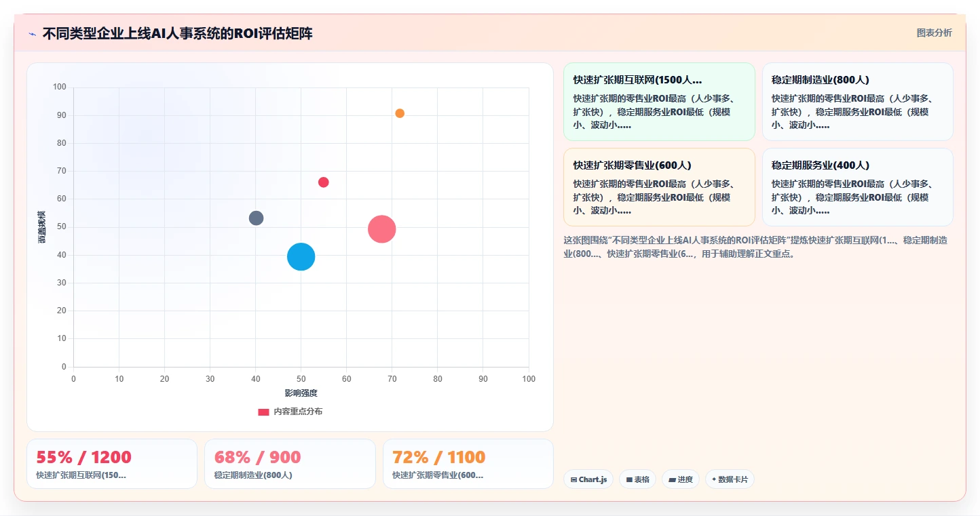This screenshot has width=980, height=516.
Task: Click the 稳定期制造业(800人) stat caption
Action: pyautogui.click(x=253, y=475)
